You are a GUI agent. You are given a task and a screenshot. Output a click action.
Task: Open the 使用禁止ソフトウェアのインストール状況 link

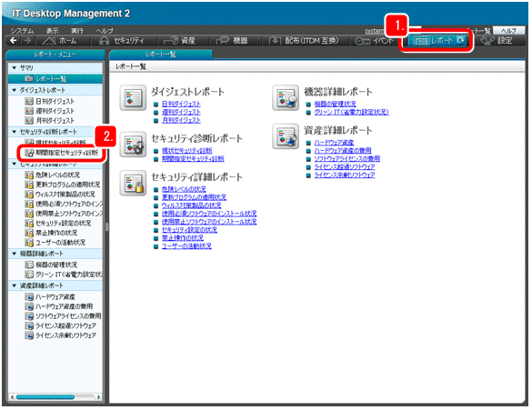pos(209,222)
